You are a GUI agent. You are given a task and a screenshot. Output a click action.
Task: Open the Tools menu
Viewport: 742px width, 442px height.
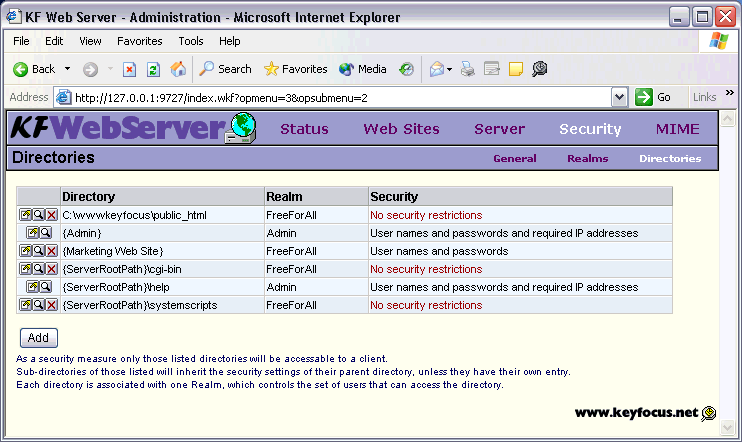191,41
